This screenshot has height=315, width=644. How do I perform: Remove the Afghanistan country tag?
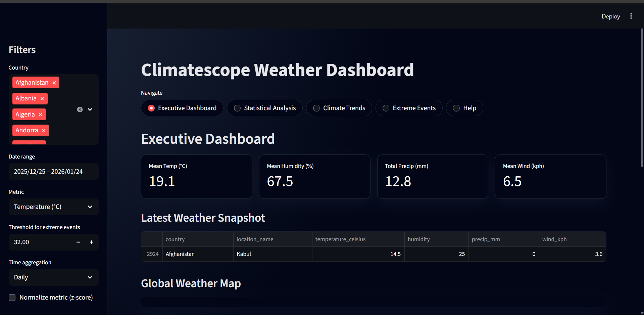pyautogui.click(x=54, y=82)
